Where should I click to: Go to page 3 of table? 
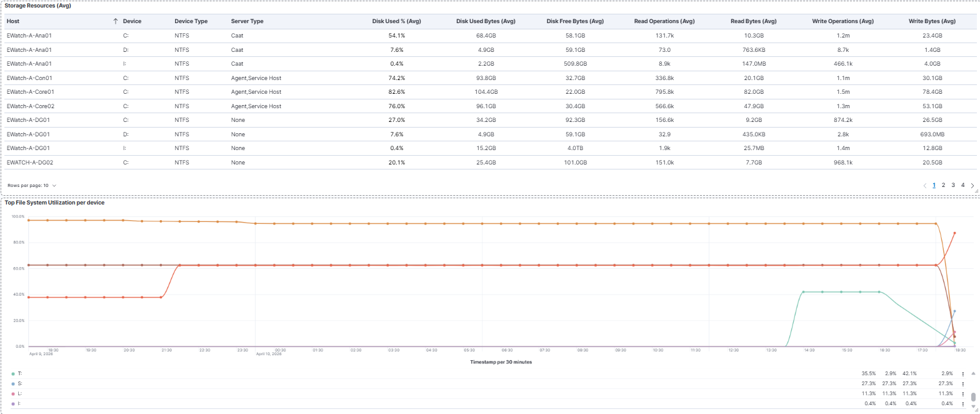(953, 185)
